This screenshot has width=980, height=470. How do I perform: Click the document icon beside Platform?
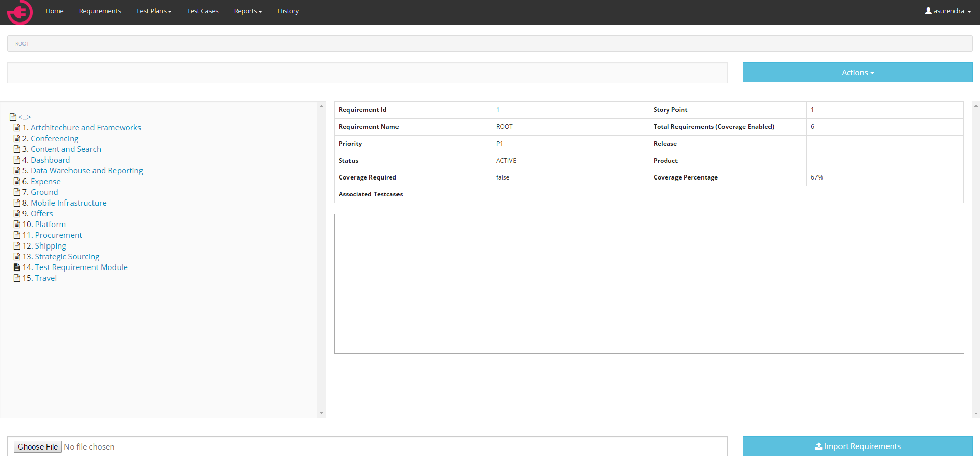(x=17, y=225)
